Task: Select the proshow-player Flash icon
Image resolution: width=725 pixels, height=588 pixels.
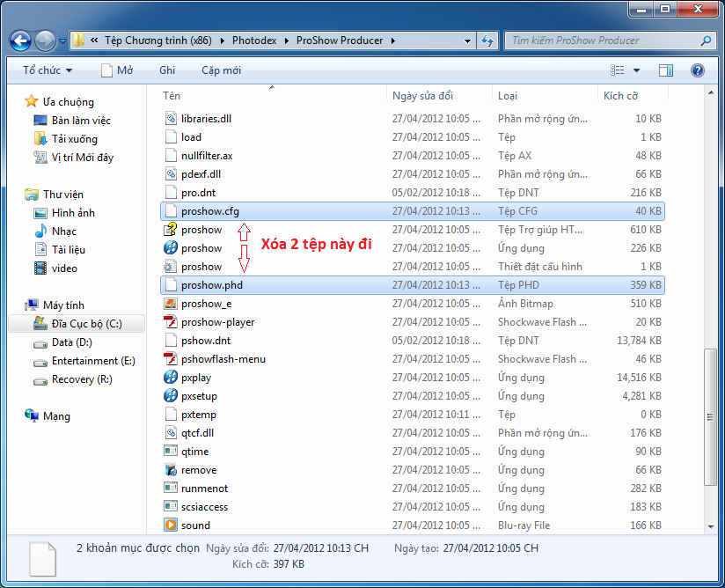Action: coord(171,322)
